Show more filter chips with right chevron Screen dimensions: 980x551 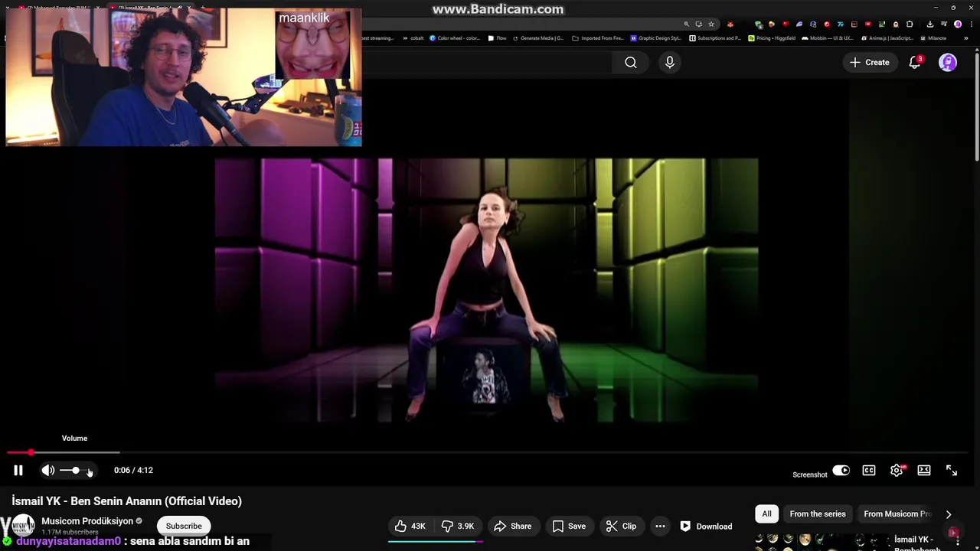pyautogui.click(x=949, y=514)
